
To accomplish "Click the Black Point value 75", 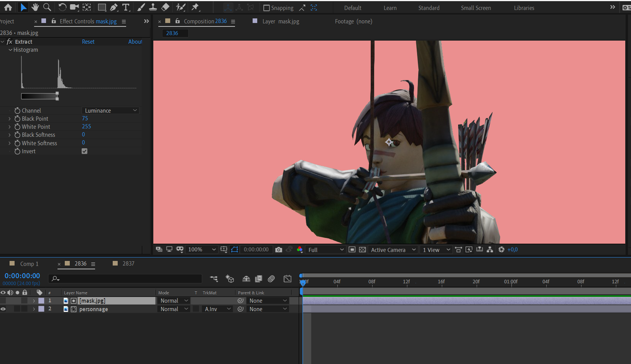I will (85, 119).
